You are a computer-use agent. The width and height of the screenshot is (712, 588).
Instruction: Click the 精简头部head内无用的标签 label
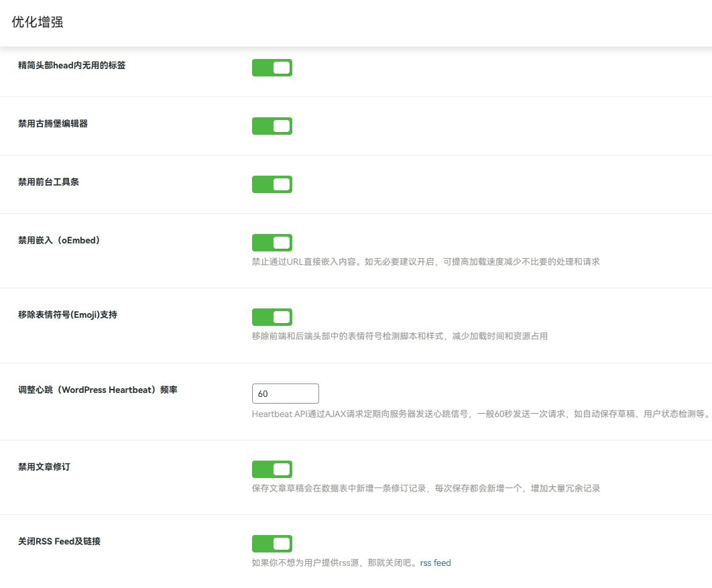72,65
